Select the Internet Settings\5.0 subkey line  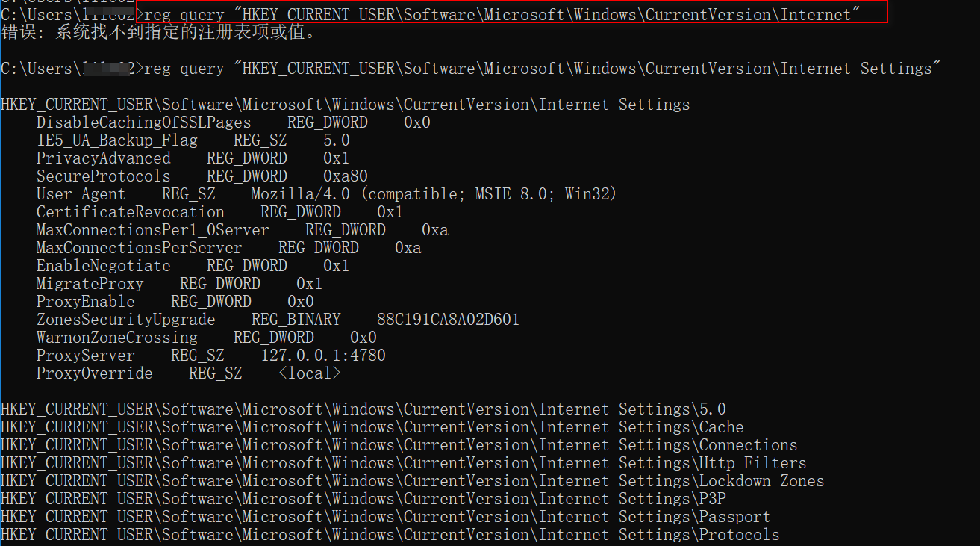[363, 409]
